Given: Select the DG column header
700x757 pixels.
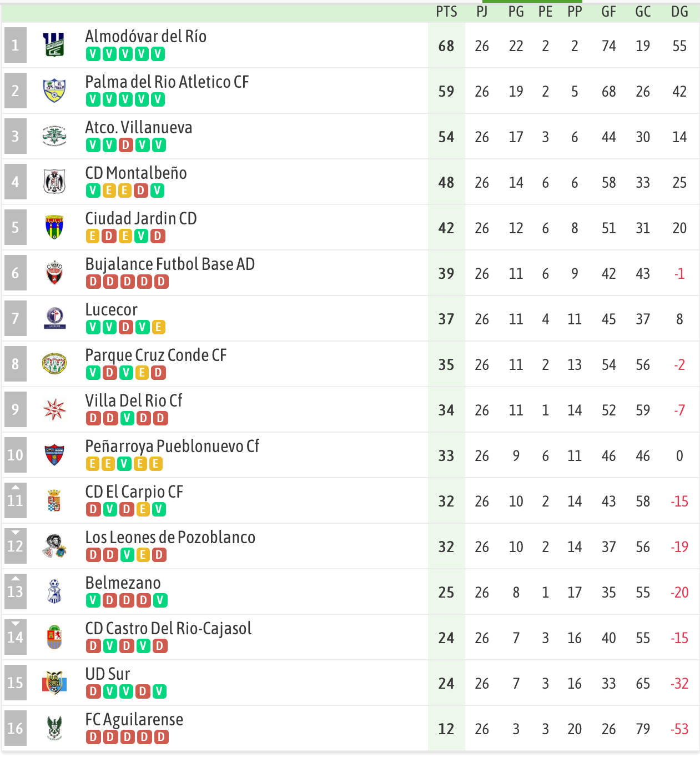Looking at the screenshot, I should click(679, 12).
